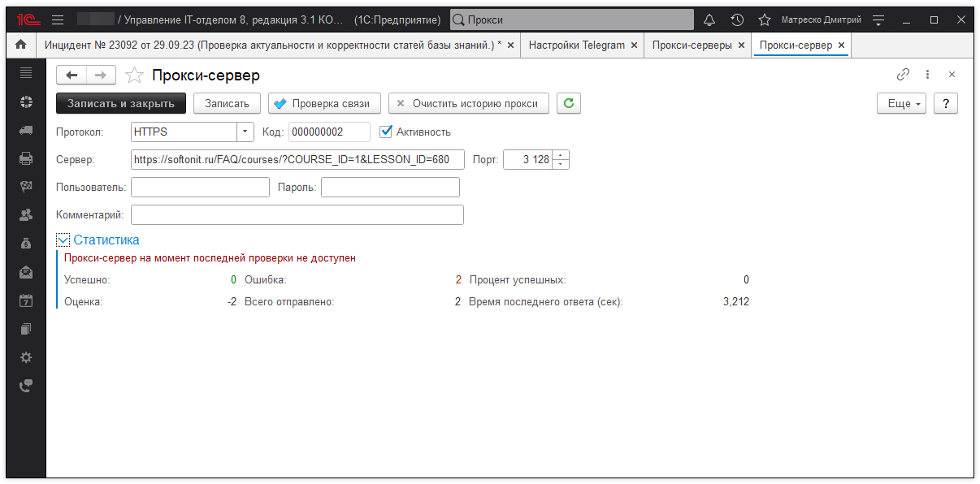Increase the Порт value with stepper
The width and height of the screenshot is (980, 484).
(x=562, y=155)
